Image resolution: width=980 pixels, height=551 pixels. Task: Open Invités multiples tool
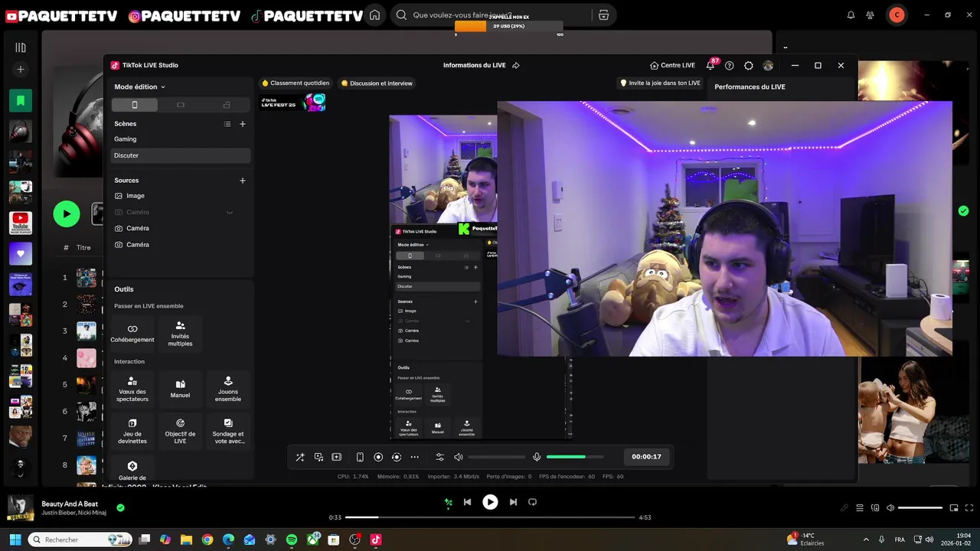(181, 334)
